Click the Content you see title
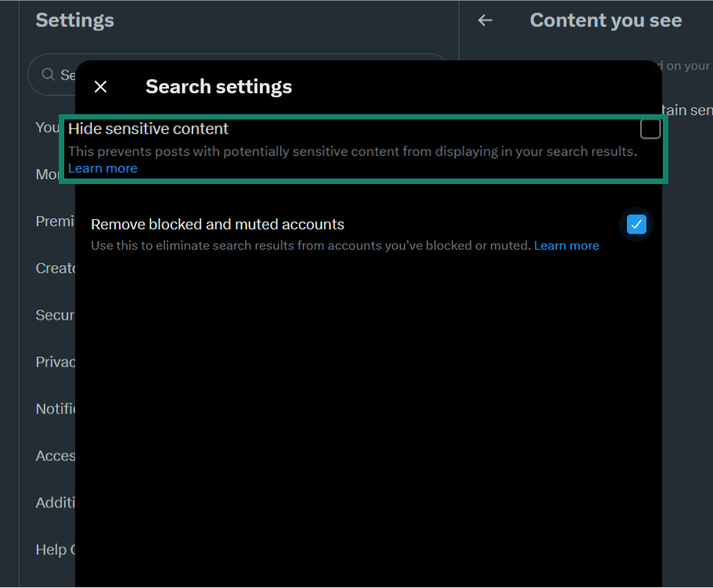This screenshot has height=588, width=713. point(605,20)
